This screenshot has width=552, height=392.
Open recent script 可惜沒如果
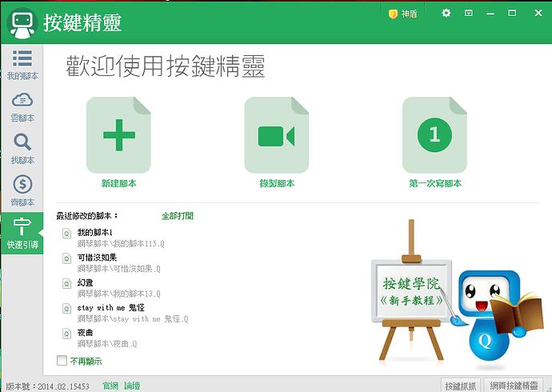[x=97, y=258]
